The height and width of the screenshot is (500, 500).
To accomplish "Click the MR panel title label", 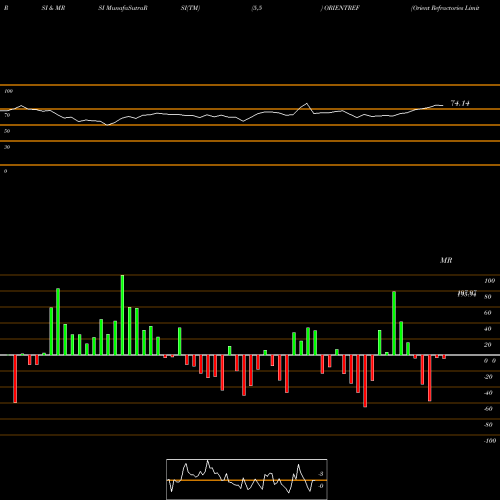I will tap(446, 260).
